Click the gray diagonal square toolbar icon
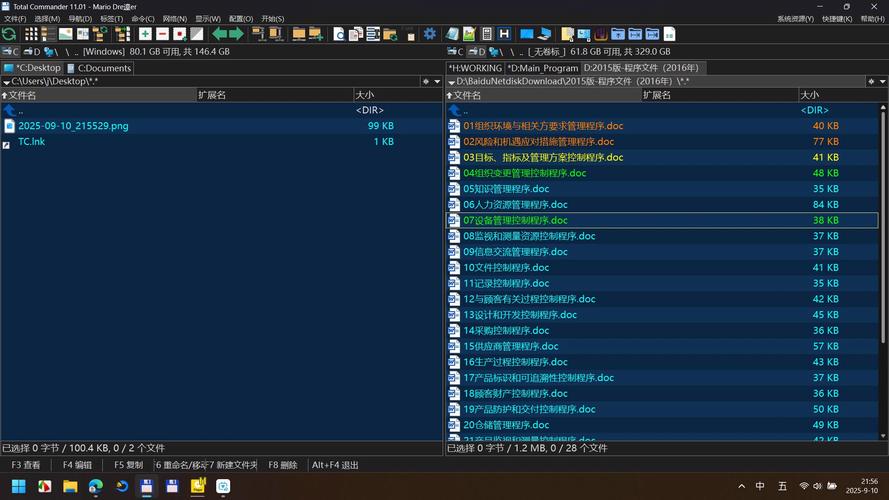 pyautogui.click(x=197, y=34)
